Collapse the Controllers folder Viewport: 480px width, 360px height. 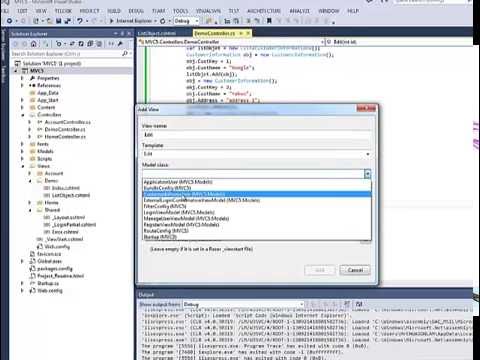pyautogui.click(x=22, y=115)
